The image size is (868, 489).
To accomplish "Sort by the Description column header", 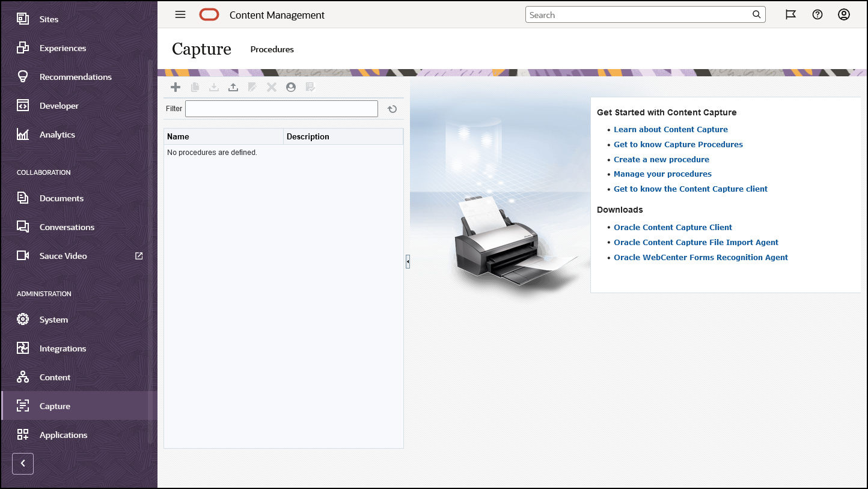I will (343, 136).
